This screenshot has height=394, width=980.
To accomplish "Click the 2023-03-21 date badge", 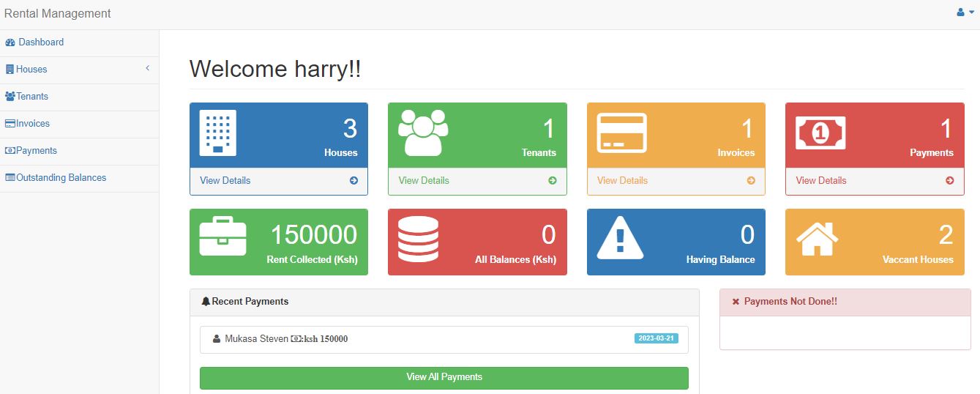I will 657,338.
